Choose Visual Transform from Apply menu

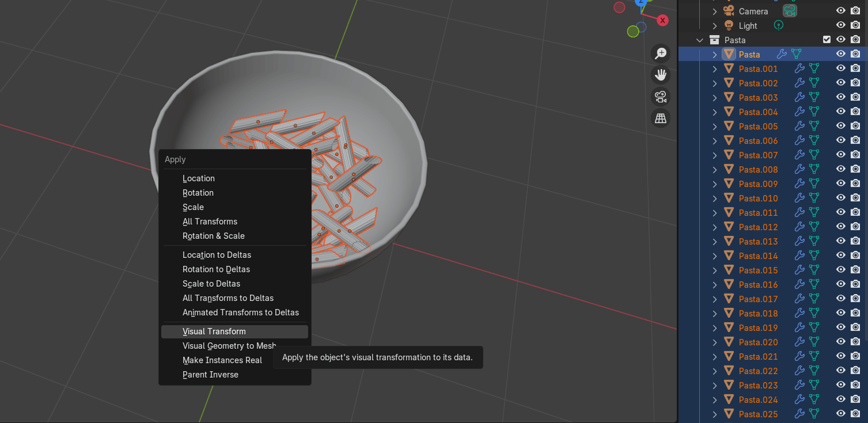click(x=214, y=331)
